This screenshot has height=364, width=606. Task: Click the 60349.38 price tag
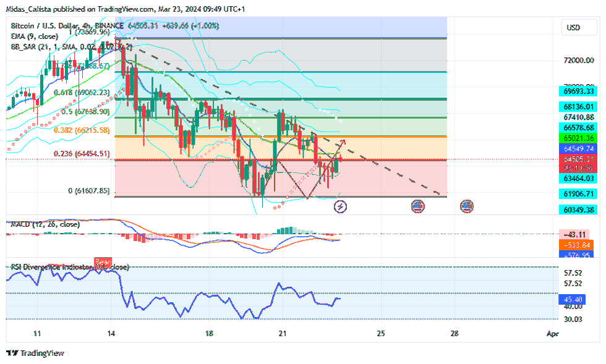(578, 210)
